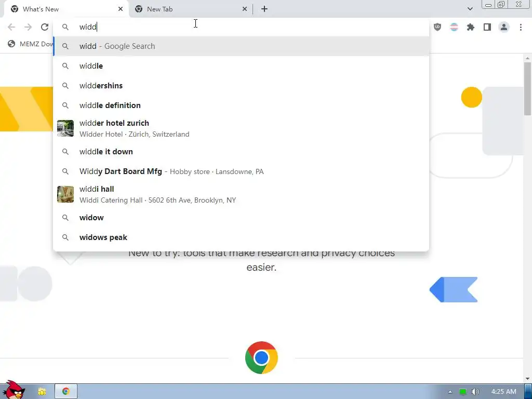
Task: Open the uBlock Origin shield extension
Action: (437, 27)
